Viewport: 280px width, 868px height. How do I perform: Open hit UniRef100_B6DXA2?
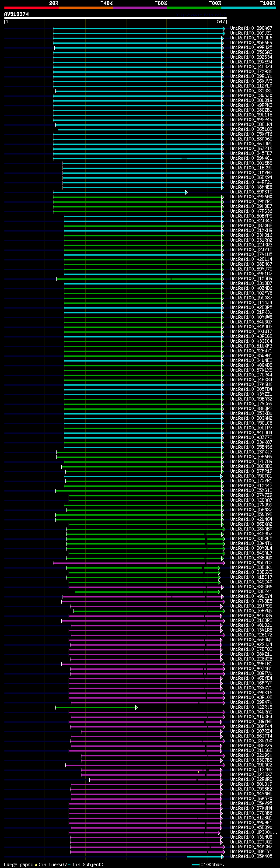(251, 524)
